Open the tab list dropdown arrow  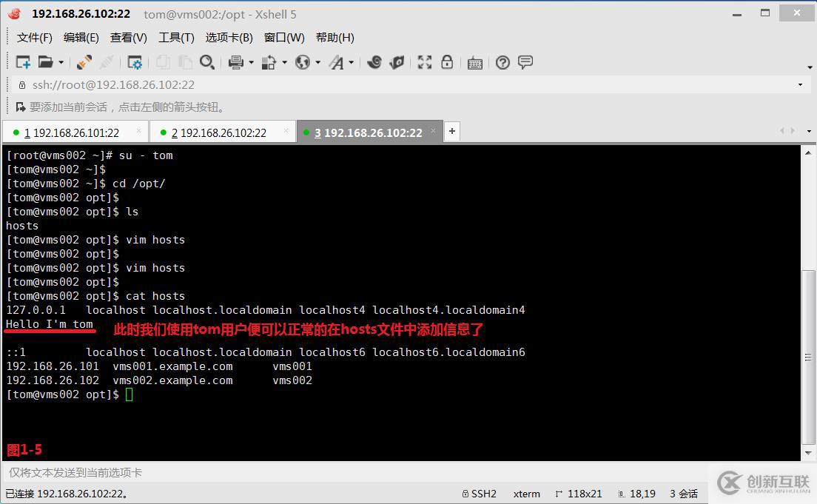(x=809, y=131)
